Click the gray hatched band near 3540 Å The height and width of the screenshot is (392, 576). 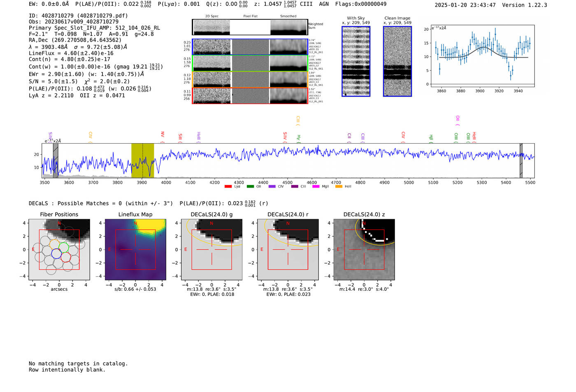56,161
